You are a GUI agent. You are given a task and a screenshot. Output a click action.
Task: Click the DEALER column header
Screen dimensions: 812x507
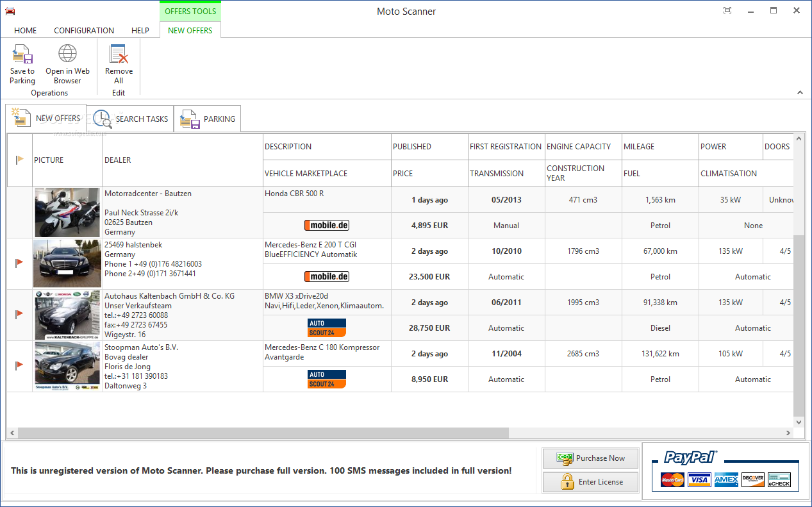pos(183,160)
